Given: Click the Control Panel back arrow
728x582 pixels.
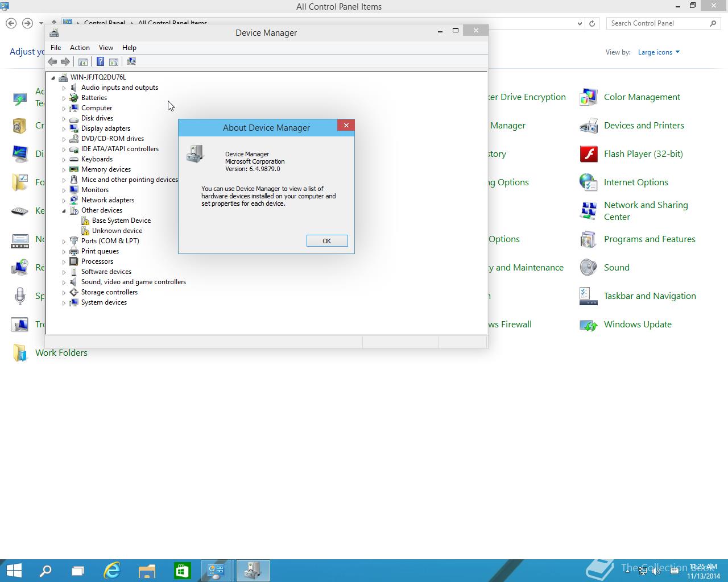Looking at the screenshot, I should tap(11, 23).
